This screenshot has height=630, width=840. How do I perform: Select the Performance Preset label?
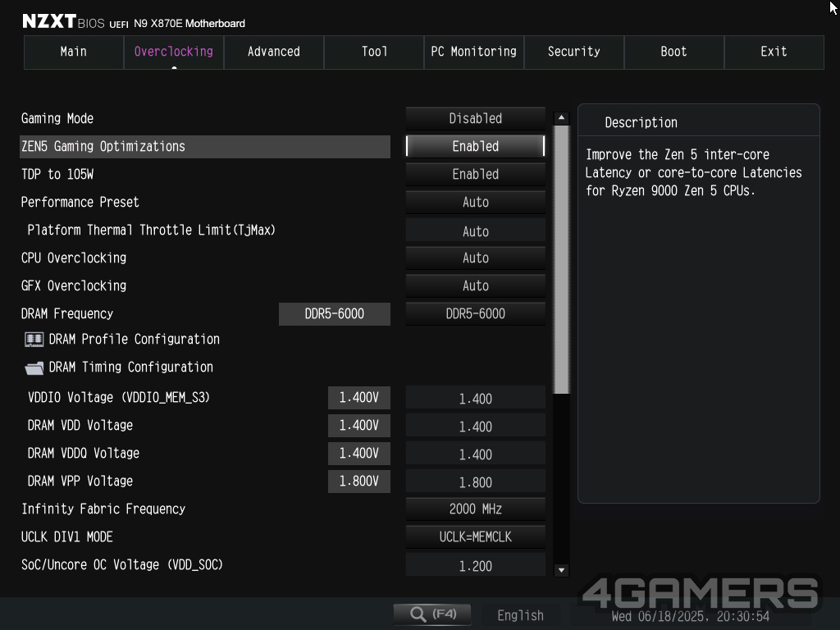click(80, 202)
